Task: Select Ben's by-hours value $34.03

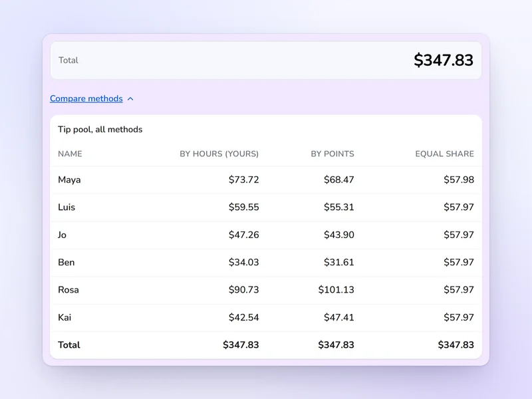Action: click(243, 262)
